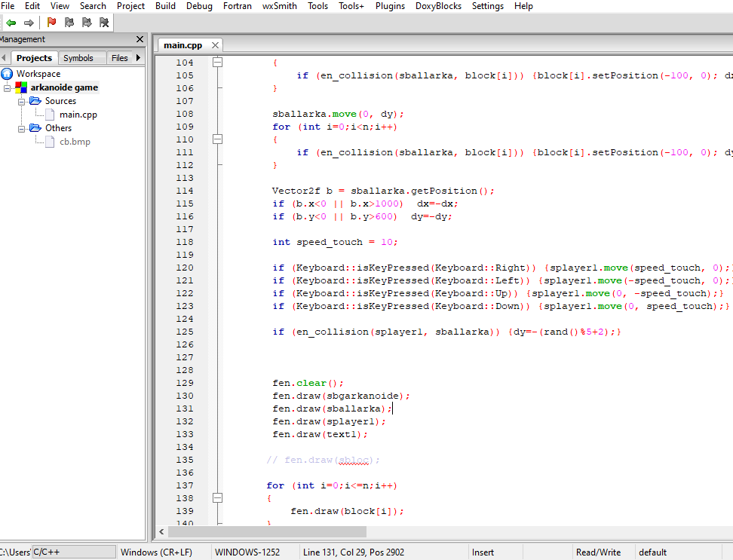Switch to the Projects tab
Viewport: 733px width, 560px height.
click(x=34, y=58)
